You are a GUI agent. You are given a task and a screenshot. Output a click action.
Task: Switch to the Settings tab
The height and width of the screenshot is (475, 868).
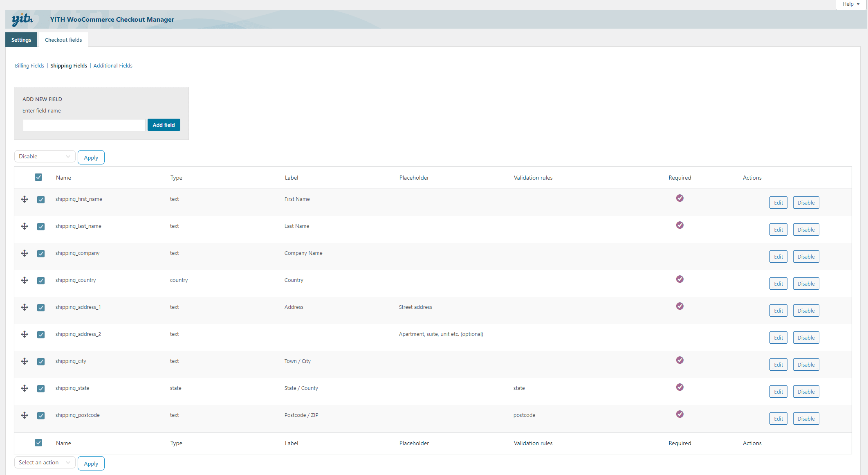(21, 40)
